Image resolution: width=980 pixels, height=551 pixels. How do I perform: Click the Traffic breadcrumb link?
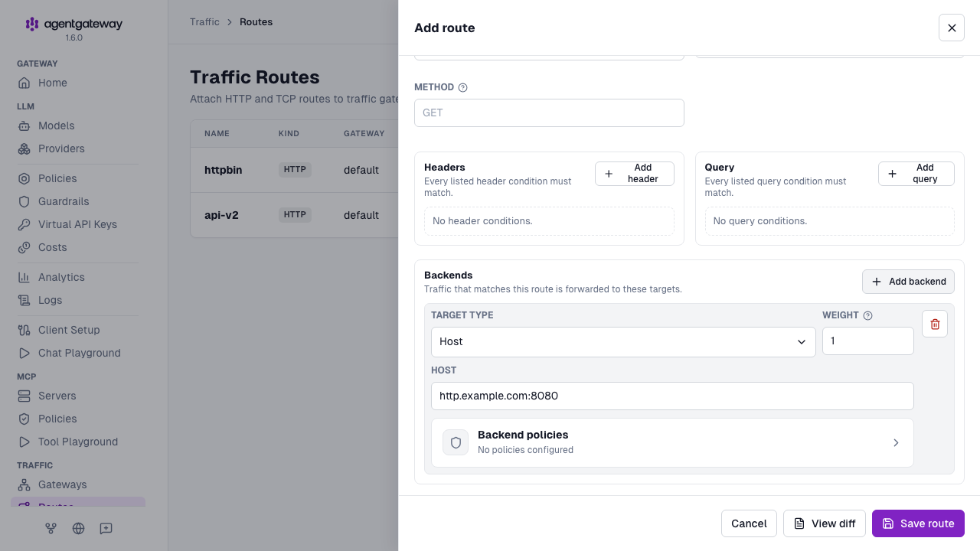click(x=204, y=22)
